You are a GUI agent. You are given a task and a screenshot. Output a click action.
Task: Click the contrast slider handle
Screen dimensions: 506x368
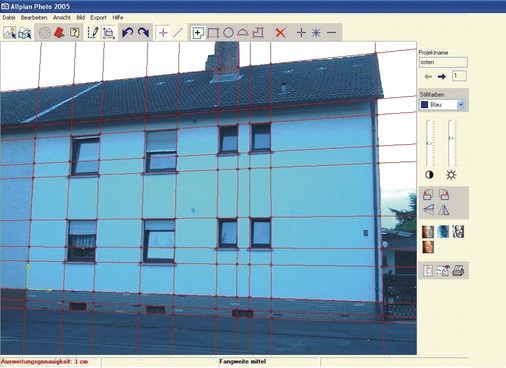(x=429, y=143)
